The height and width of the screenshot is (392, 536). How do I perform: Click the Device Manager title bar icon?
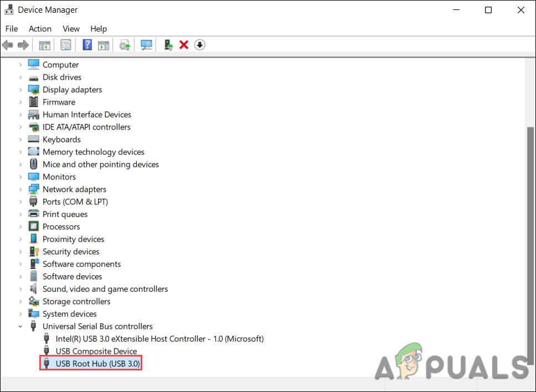(x=9, y=10)
